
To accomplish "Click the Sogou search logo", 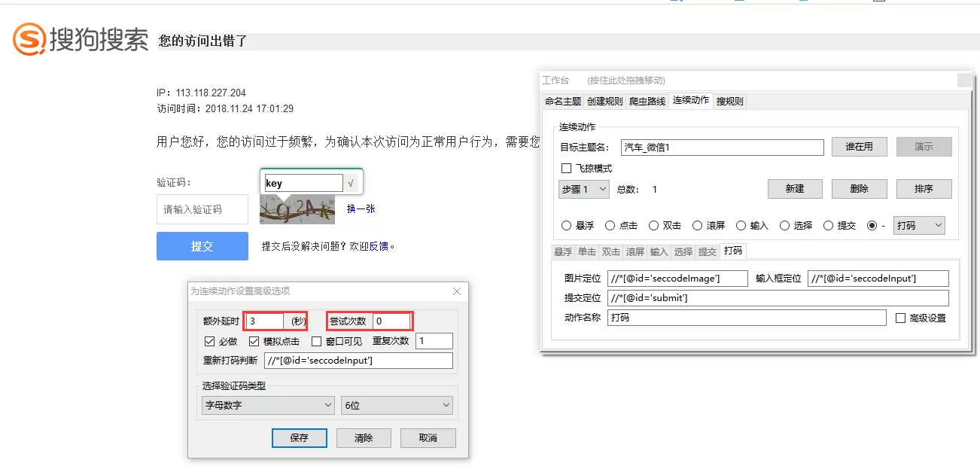I will tap(81, 39).
